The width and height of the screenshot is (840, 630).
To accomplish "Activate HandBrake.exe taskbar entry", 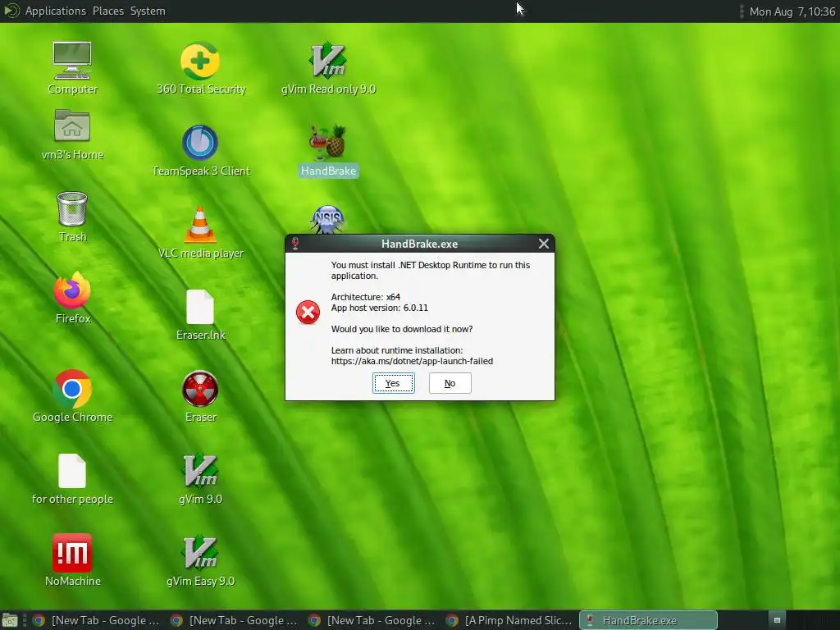I will 648,620.
